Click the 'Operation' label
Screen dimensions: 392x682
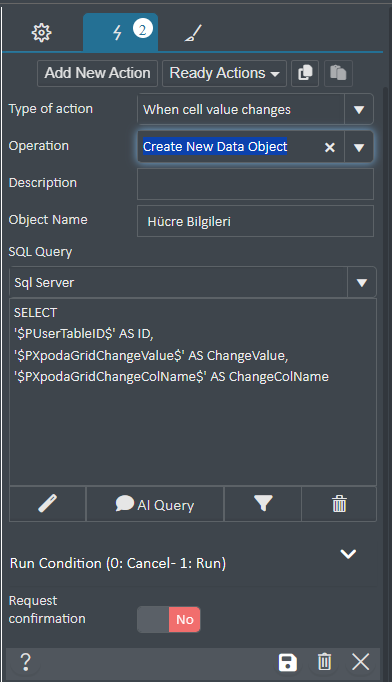pos(39,146)
